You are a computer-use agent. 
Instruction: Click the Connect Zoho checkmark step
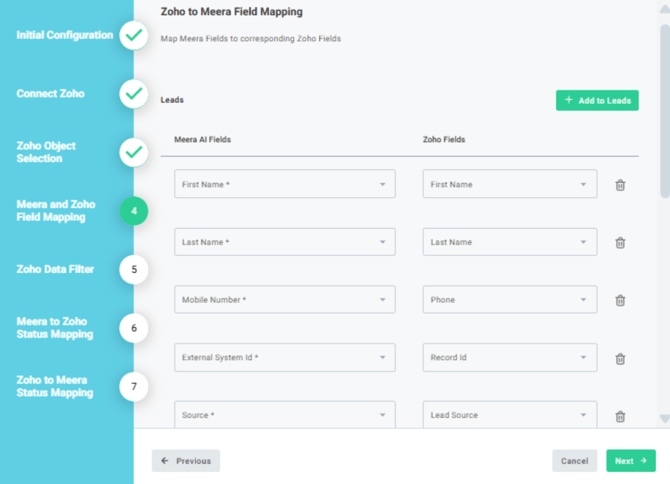click(x=134, y=94)
